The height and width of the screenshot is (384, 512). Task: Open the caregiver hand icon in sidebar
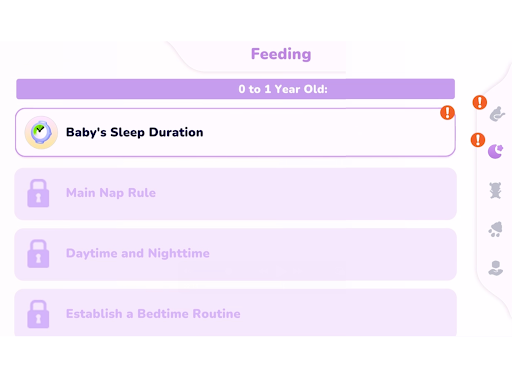pos(495,268)
